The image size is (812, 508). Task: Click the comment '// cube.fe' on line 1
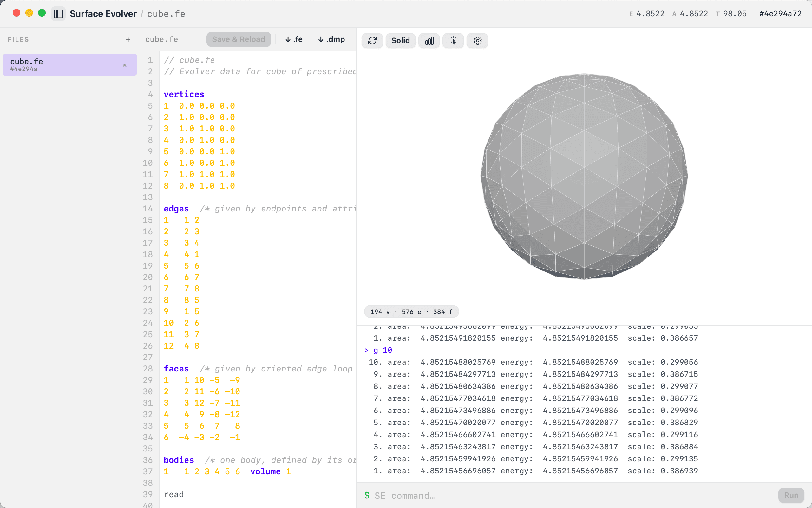[x=189, y=60]
